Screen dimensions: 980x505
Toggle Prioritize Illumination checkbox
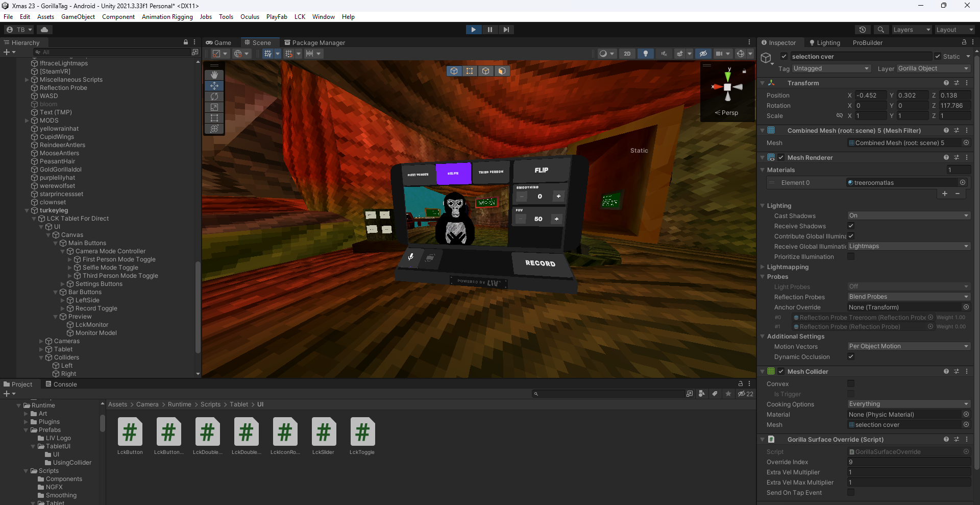851,256
